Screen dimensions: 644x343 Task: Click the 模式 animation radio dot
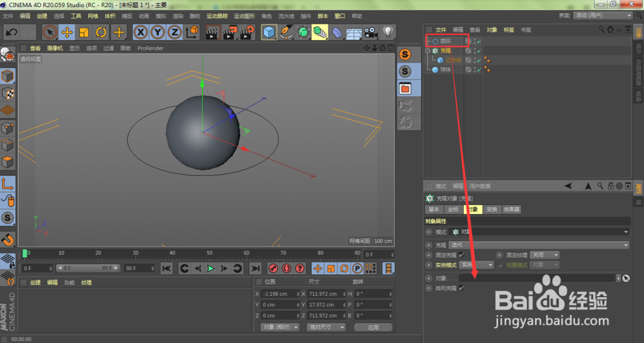pos(429,232)
